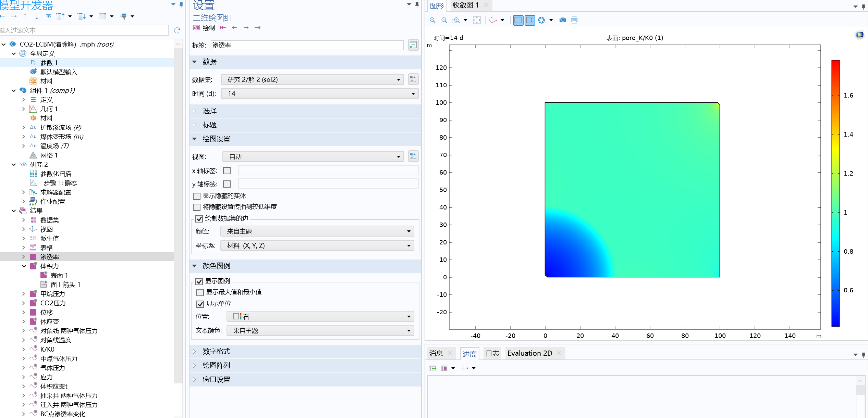Viewport: 868px width, 418px height.
Task: Select 甲烷压力 plot group in tree
Action: click(x=52, y=294)
